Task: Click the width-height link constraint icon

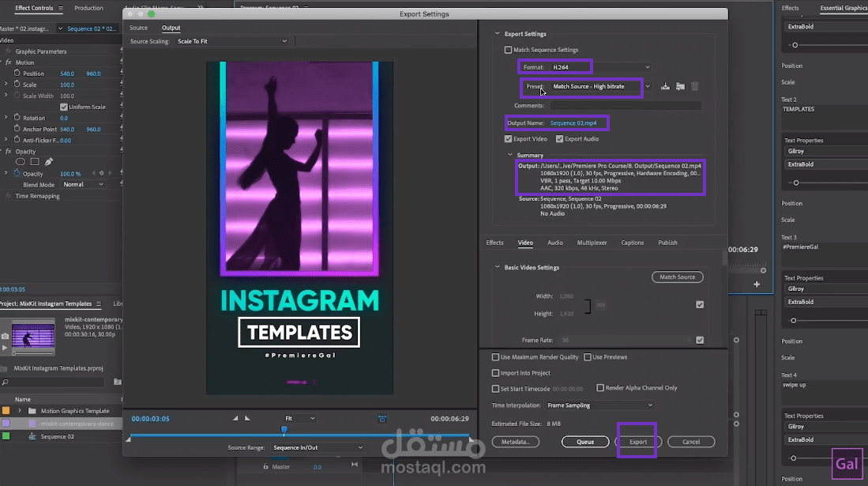Action: tap(600, 305)
